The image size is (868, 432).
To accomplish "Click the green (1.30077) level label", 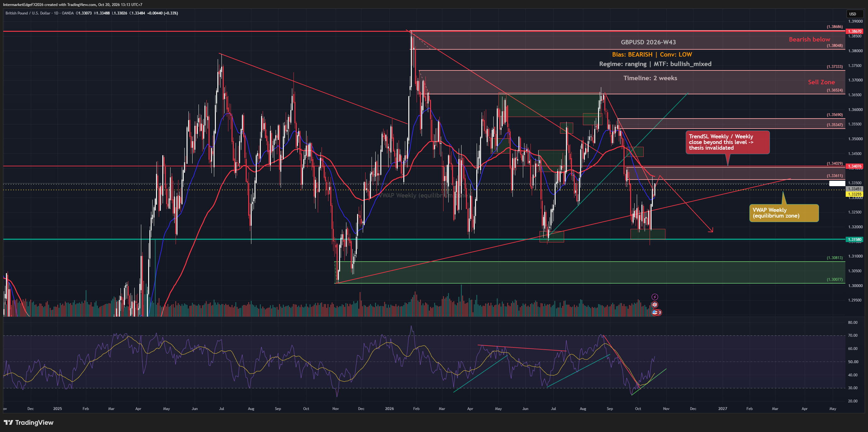I will pyautogui.click(x=835, y=280).
